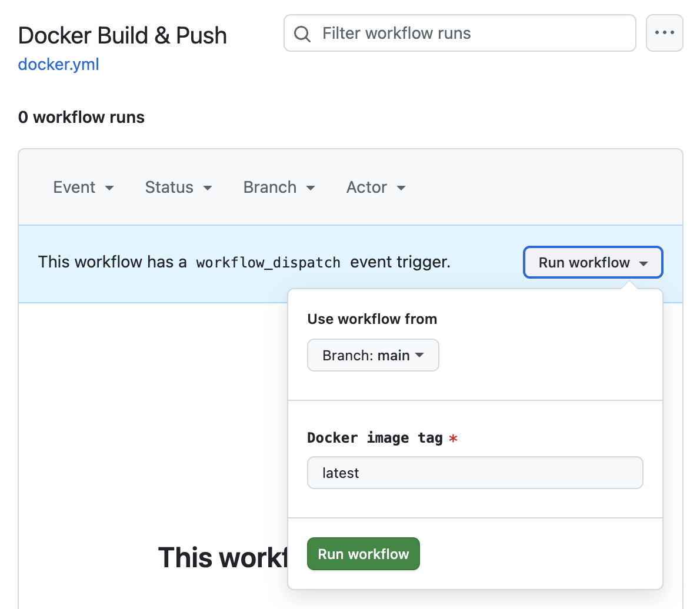Open the docker.yml workflow file link
Screen dimensions: 700x609
pos(58,64)
